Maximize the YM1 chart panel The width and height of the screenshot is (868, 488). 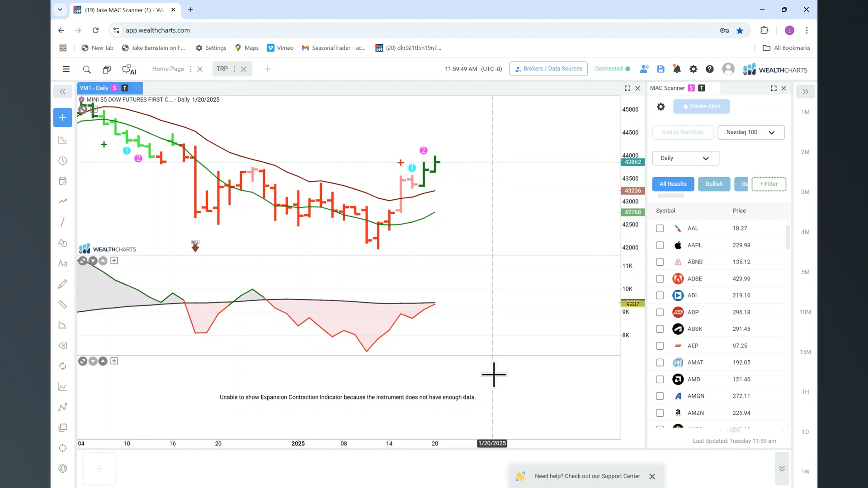click(x=627, y=88)
